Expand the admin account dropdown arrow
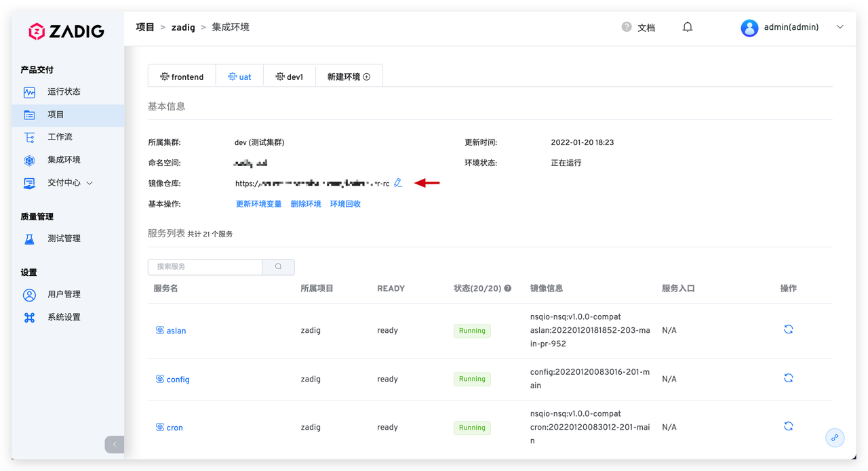The width and height of the screenshot is (868, 471). (x=840, y=27)
